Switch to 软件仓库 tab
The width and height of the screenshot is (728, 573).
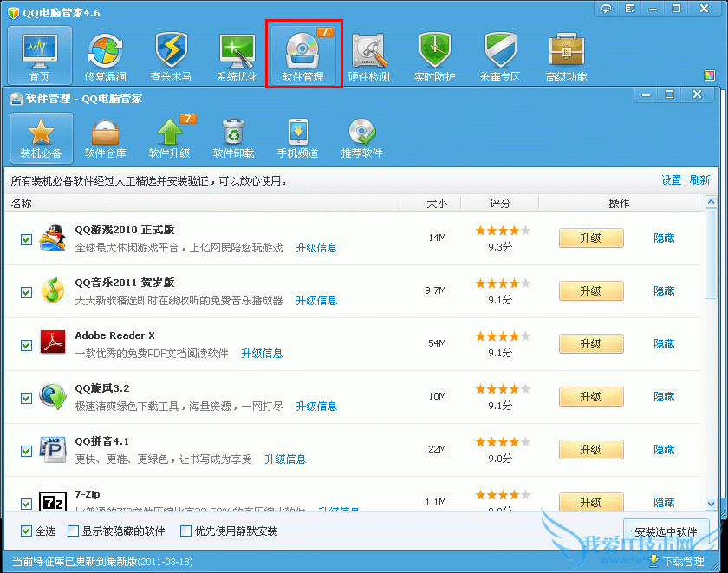[106, 138]
